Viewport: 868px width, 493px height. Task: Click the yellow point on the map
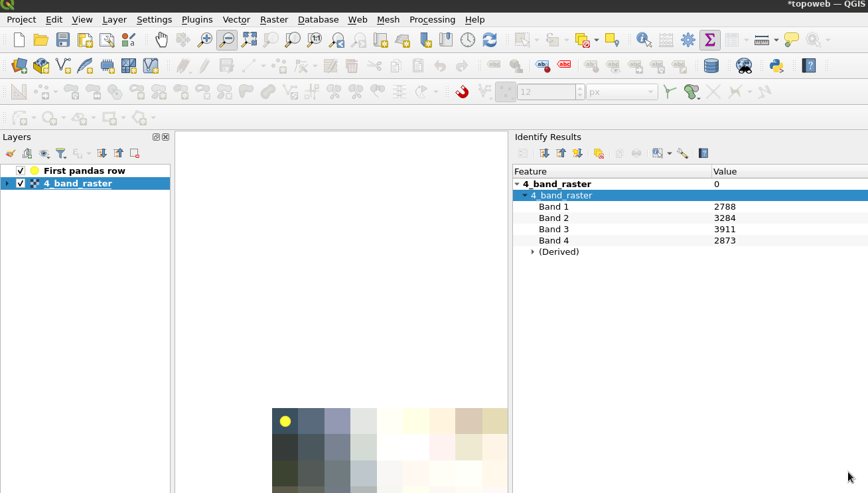(285, 421)
